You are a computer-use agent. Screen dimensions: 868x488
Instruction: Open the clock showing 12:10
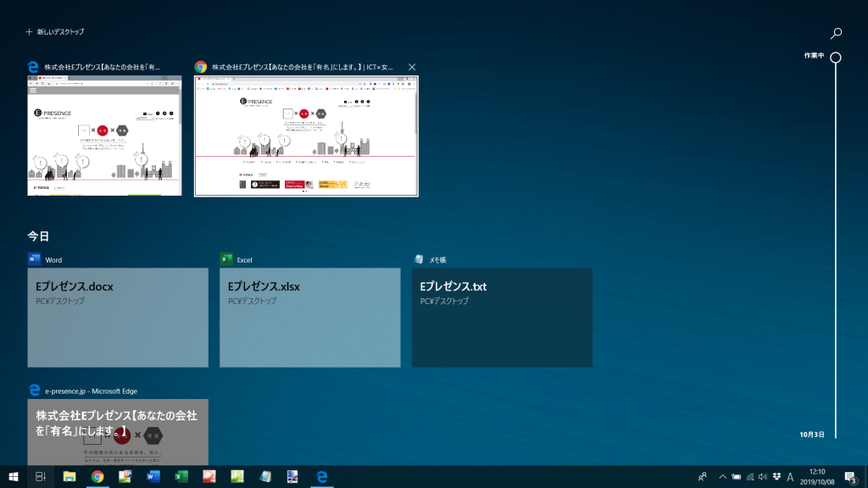coord(817,477)
